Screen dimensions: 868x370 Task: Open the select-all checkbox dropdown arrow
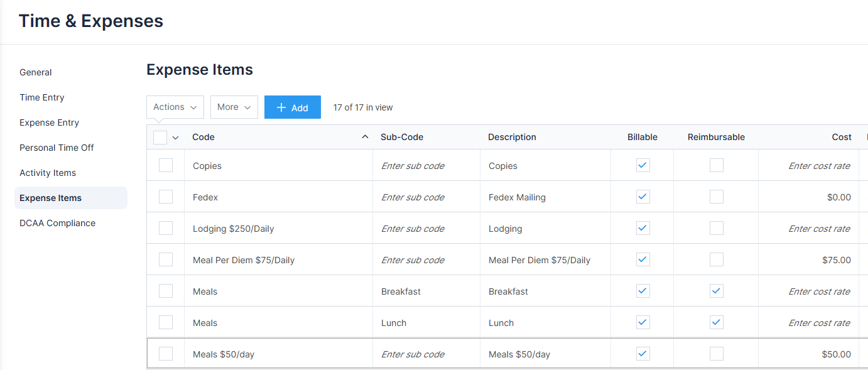tap(176, 136)
